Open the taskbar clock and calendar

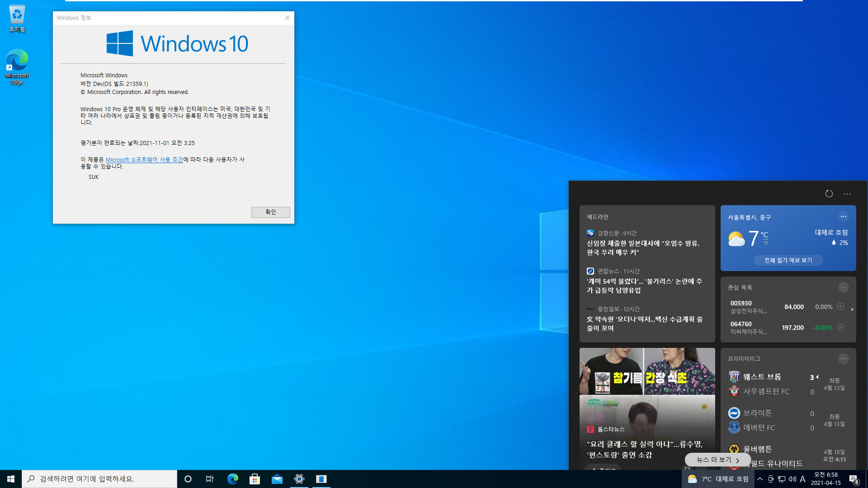coord(826,479)
